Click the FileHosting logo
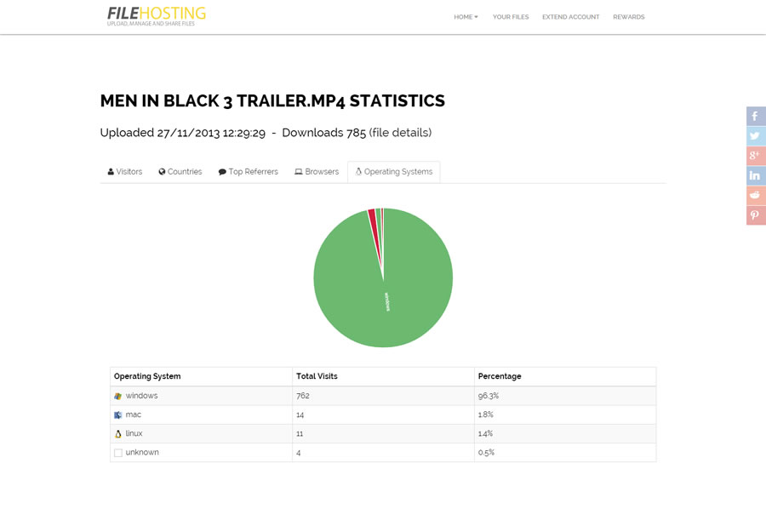Image resolution: width=766 pixels, height=532 pixels. pos(157,15)
